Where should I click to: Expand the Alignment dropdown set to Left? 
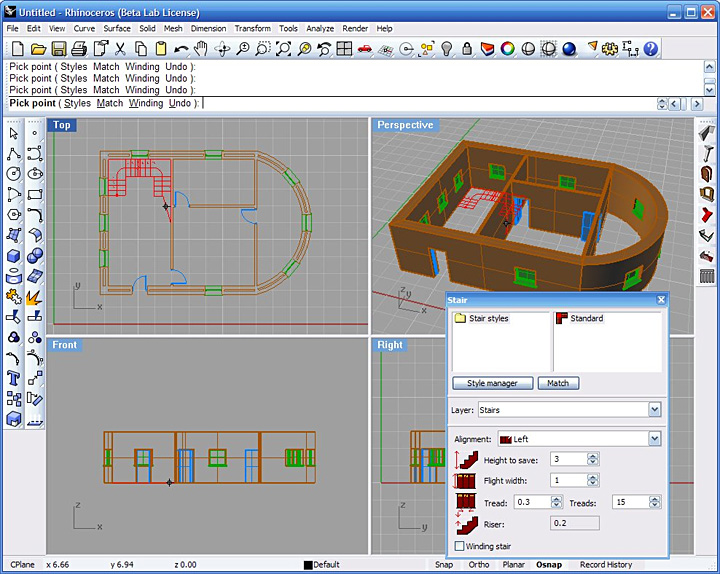pyautogui.click(x=654, y=438)
